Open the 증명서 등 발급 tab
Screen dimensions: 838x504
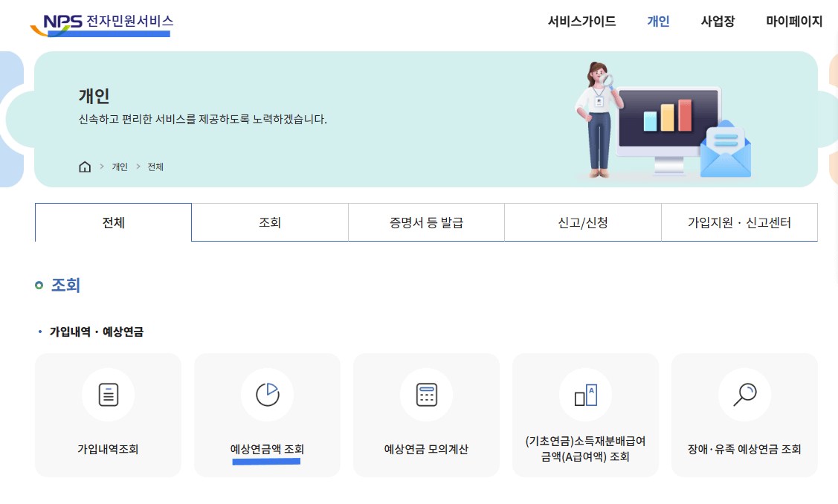pos(426,221)
